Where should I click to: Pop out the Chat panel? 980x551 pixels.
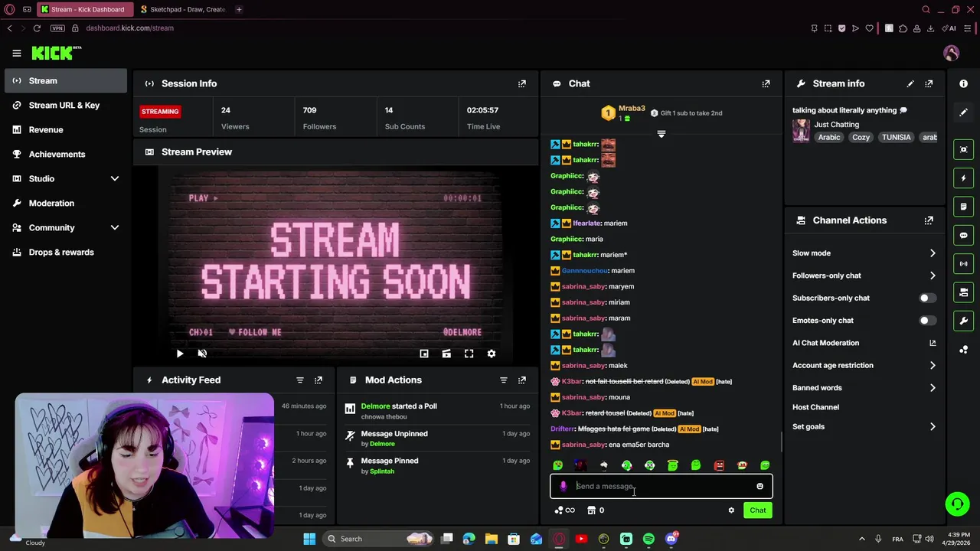766,83
